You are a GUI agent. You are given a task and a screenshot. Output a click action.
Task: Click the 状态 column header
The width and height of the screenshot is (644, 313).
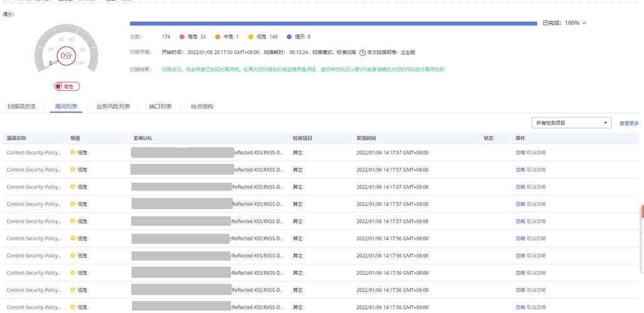489,138
